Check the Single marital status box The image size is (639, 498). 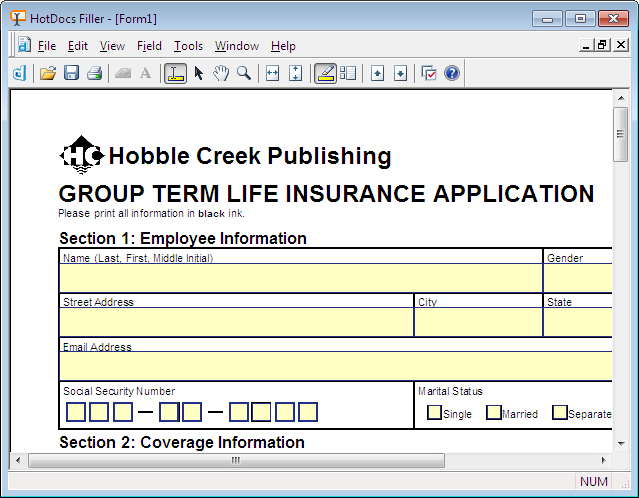[434, 412]
